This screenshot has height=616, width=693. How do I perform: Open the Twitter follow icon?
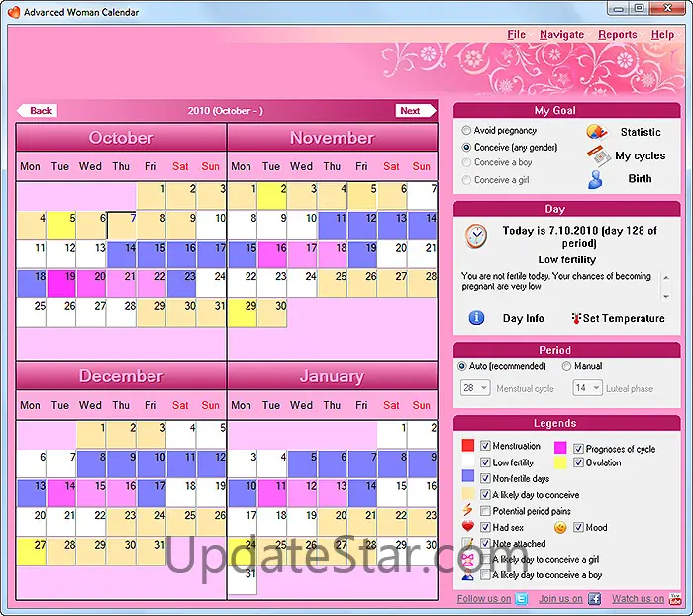click(522, 598)
